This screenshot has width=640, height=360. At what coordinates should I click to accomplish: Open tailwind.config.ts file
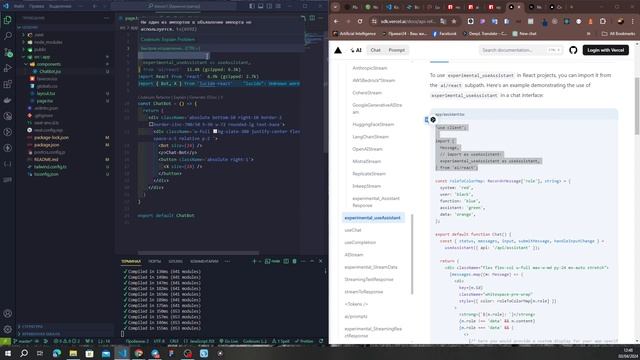(50, 167)
